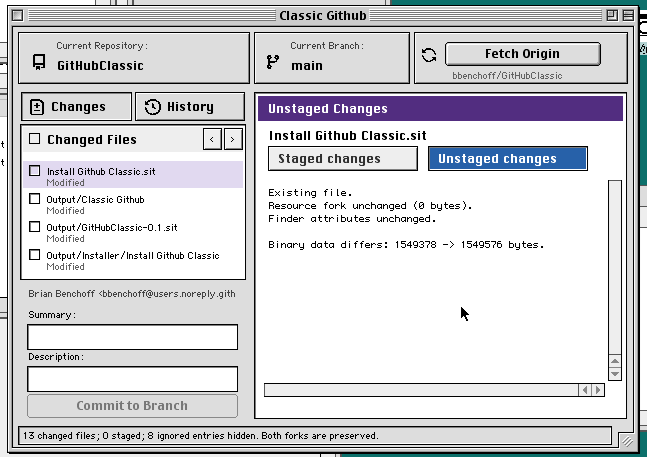Image resolution: width=647 pixels, height=457 pixels.
Task: Click the window close box
Action: [x=17, y=16]
